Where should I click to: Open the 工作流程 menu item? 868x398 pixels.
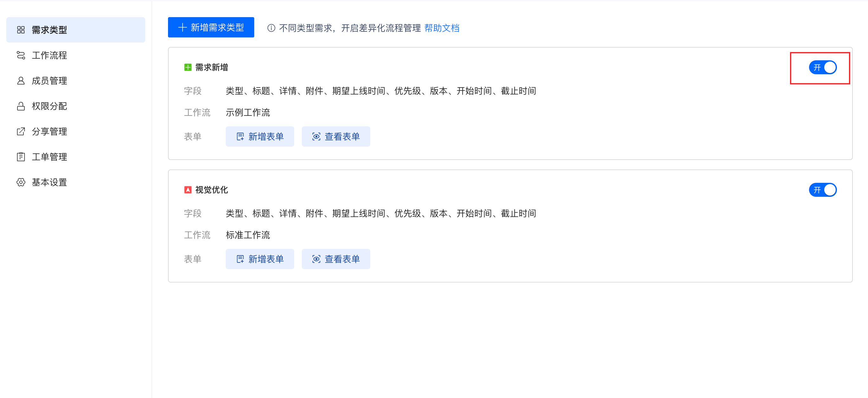[49, 55]
